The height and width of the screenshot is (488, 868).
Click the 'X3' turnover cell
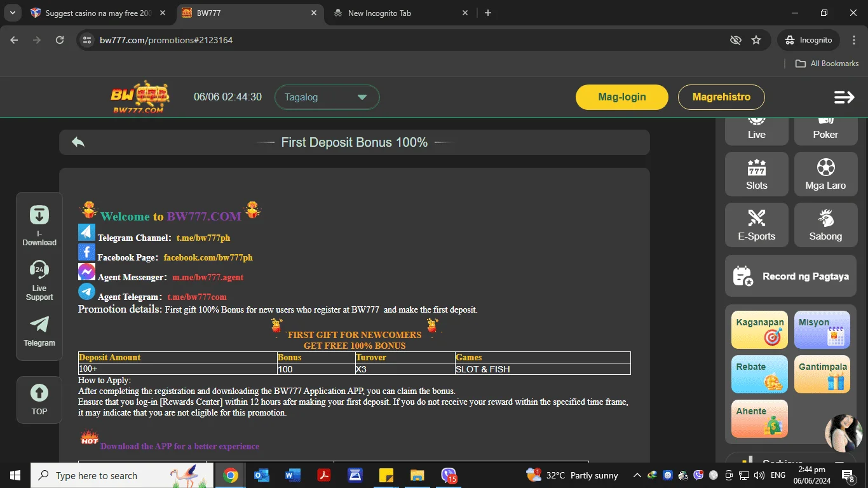(x=405, y=369)
